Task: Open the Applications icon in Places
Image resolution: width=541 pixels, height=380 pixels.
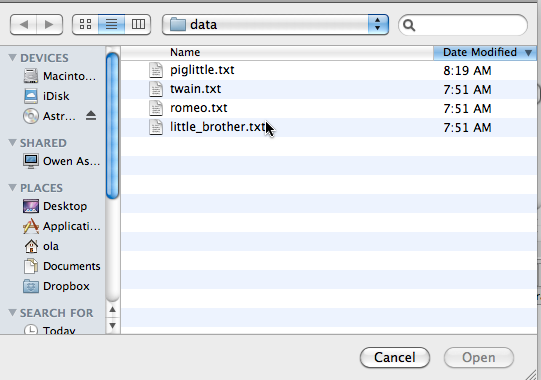Action: 31,226
